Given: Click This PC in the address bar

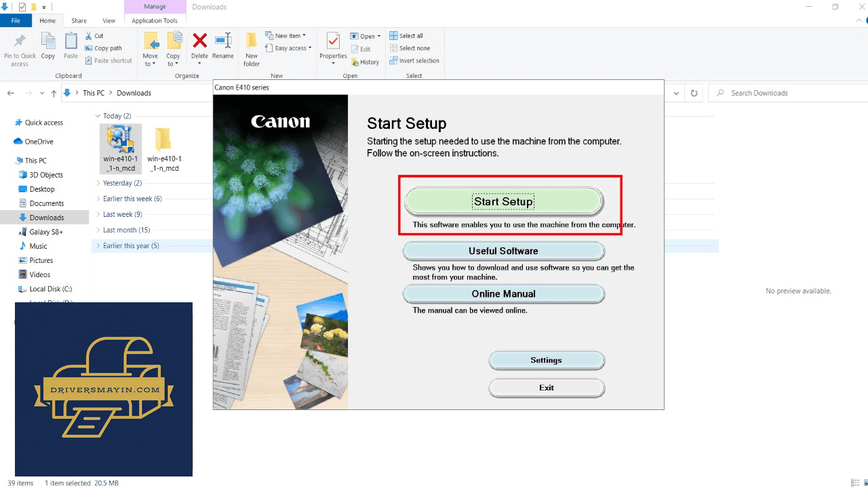Looking at the screenshot, I should pyautogui.click(x=94, y=94).
